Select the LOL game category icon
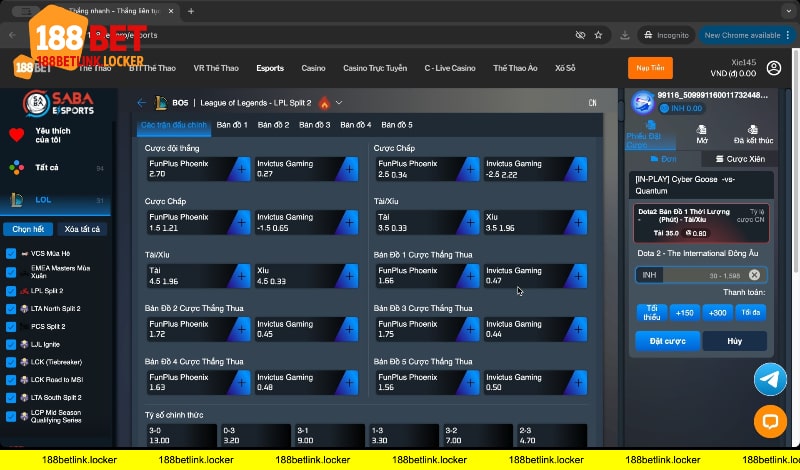The height and width of the screenshot is (470, 800). tap(17, 199)
